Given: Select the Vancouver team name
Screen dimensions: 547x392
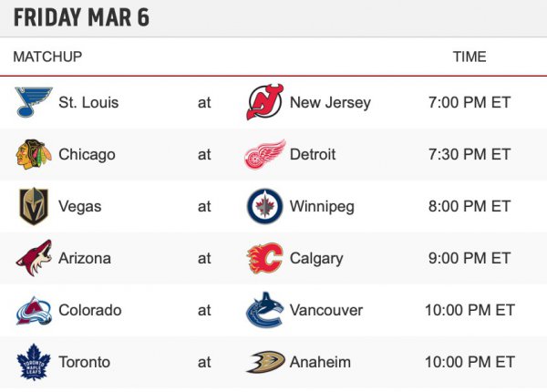Looking at the screenshot, I should pyautogui.click(x=325, y=310).
